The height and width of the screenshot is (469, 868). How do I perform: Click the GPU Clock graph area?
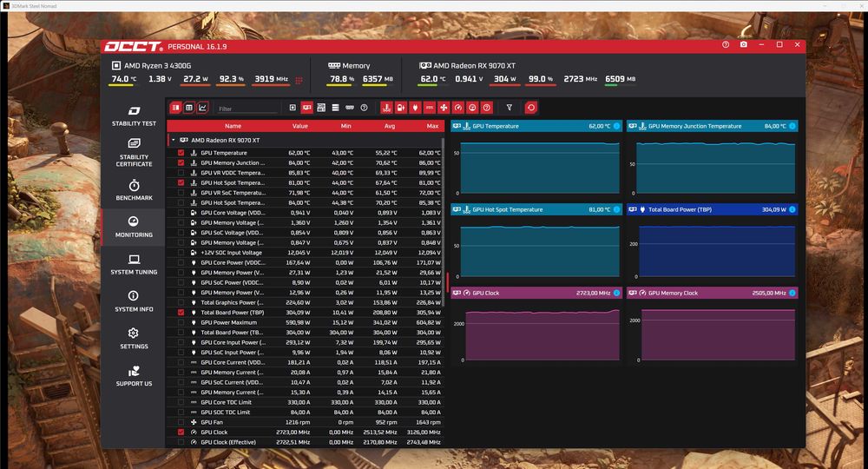542,335
